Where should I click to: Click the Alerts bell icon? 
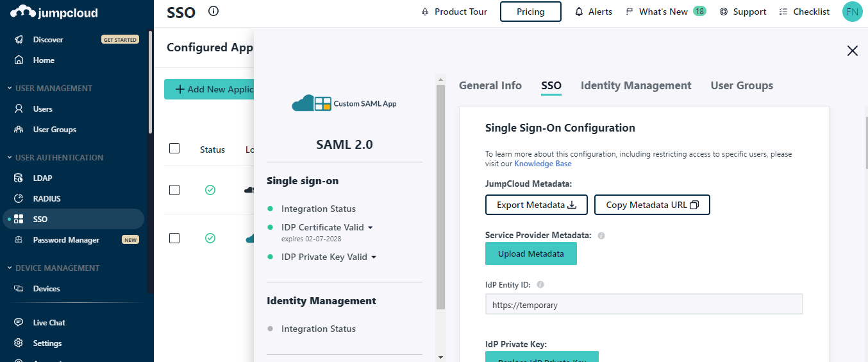point(580,12)
